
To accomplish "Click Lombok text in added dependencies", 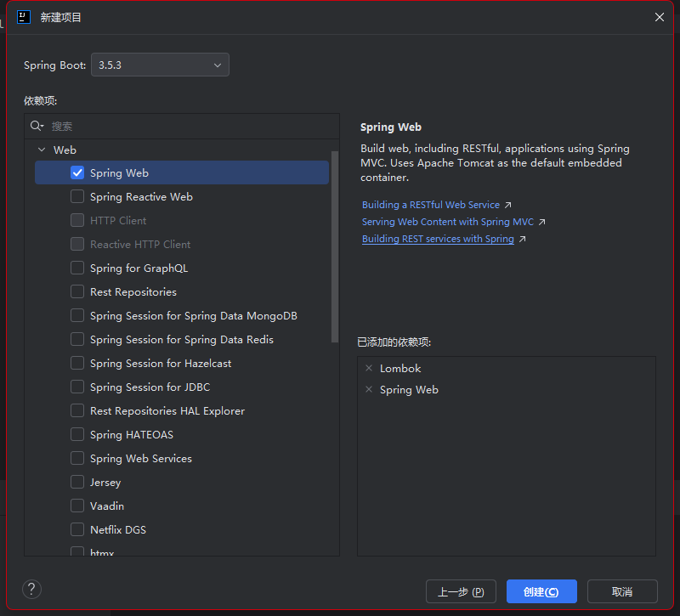I will [400, 369].
